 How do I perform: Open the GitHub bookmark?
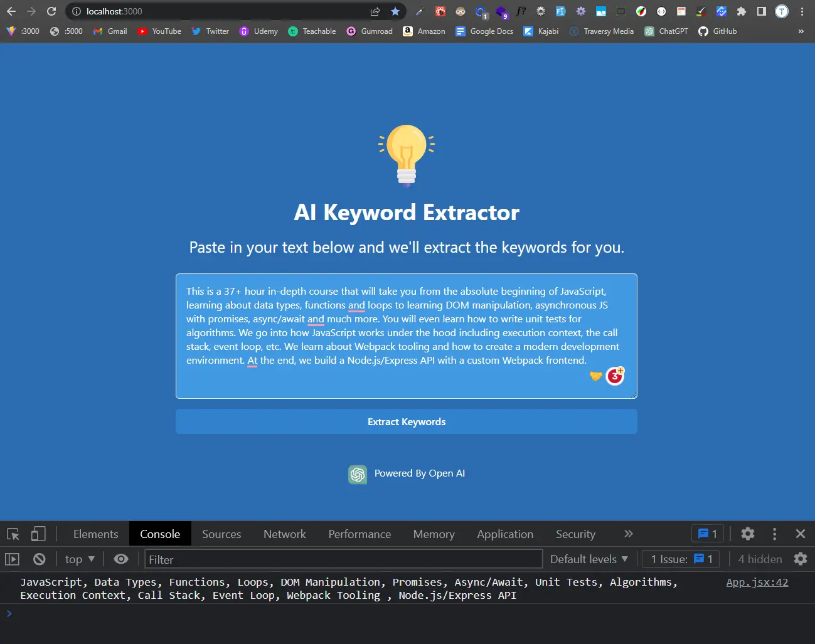click(718, 31)
